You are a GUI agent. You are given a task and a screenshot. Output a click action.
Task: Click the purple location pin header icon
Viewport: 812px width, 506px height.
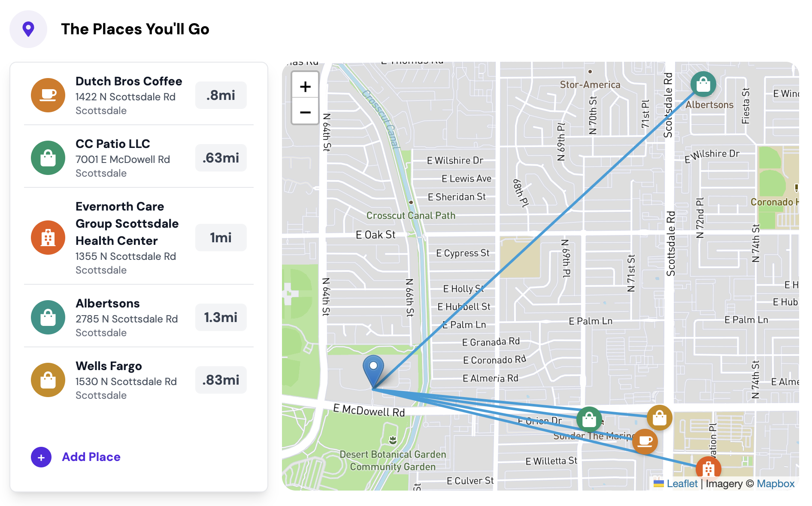(28, 29)
